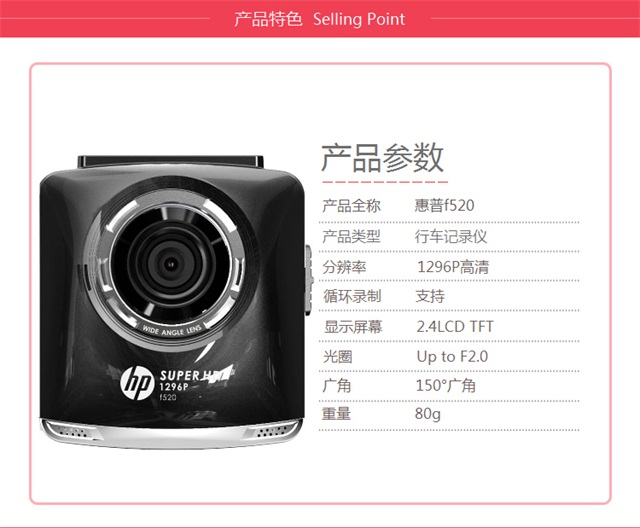Click the 产品参数 heading
The image size is (640, 528).
pos(382,158)
